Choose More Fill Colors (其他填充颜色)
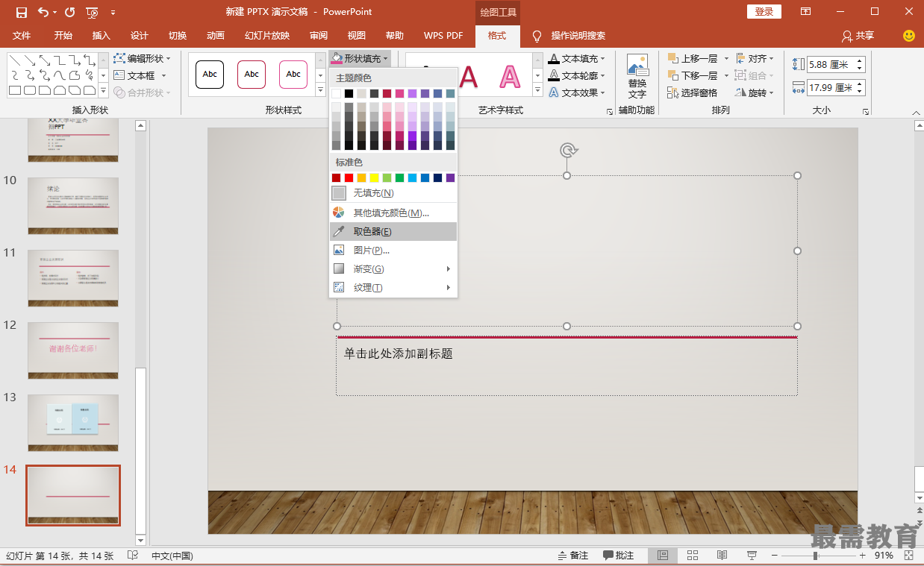Screen dimensions: 924x566 tap(393, 213)
